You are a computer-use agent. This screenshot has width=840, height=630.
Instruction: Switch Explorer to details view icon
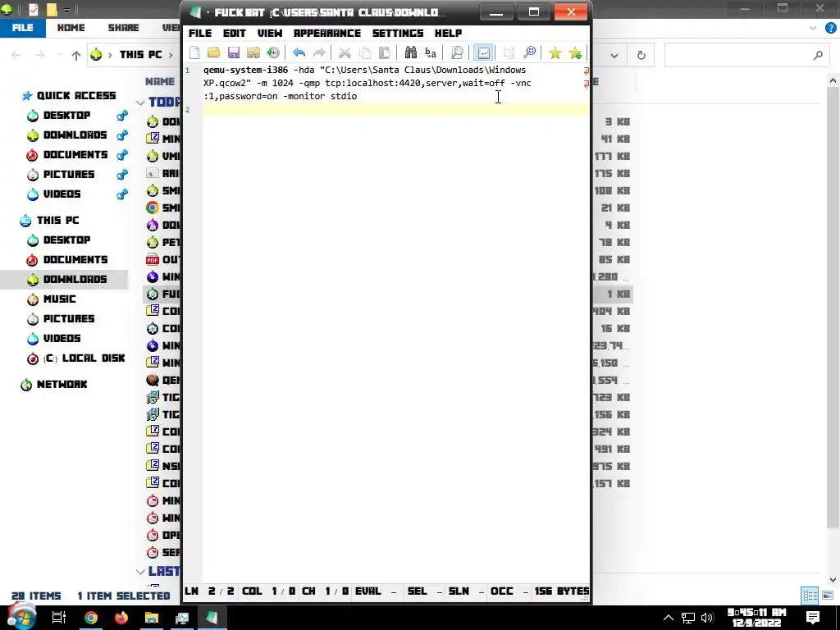pyautogui.click(x=810, y=596)
